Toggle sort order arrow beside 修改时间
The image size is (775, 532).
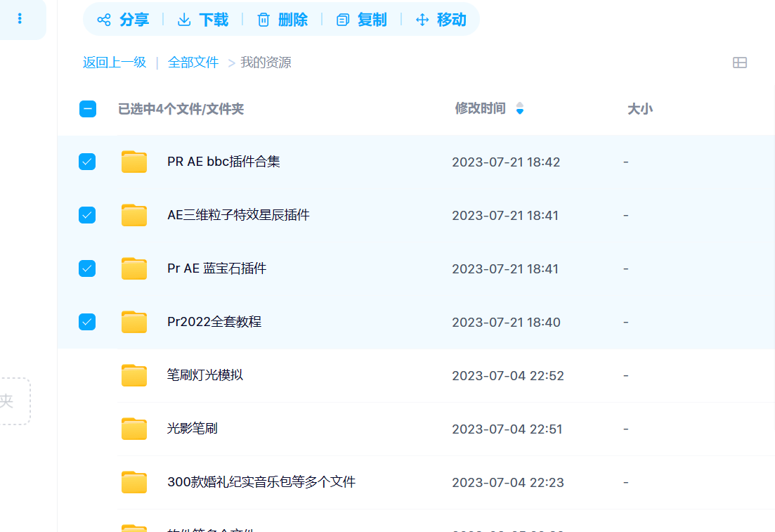tap(520, 108)
